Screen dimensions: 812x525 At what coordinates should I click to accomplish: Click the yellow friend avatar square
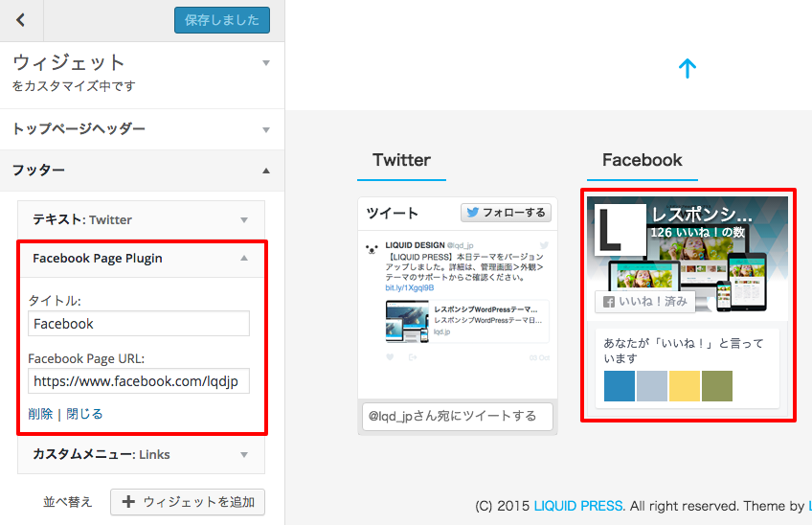(x=685, y=386)
